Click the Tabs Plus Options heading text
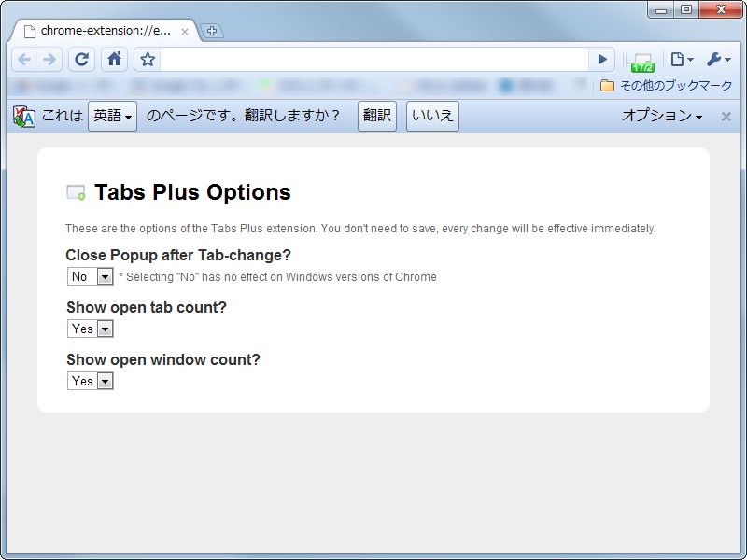The width and height of the screenshot is (747, 560). pyautogui.click(x=193, y=192)
